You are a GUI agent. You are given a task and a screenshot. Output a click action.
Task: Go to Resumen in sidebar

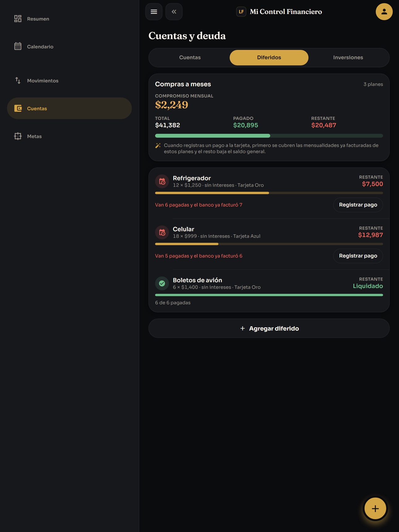pyautogui.click(x=69, y=19)
